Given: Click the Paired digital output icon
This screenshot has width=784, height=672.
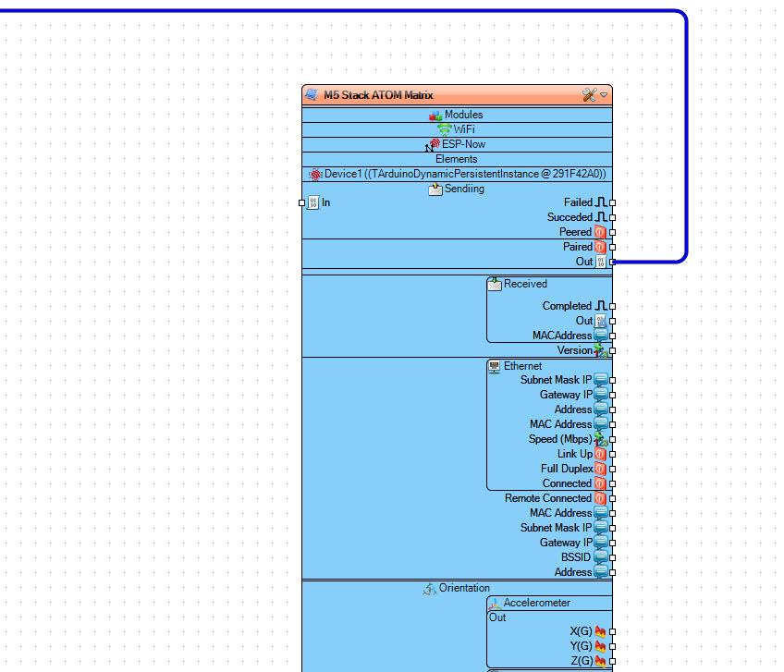Looking at the screenshot, I should point(600,247).
